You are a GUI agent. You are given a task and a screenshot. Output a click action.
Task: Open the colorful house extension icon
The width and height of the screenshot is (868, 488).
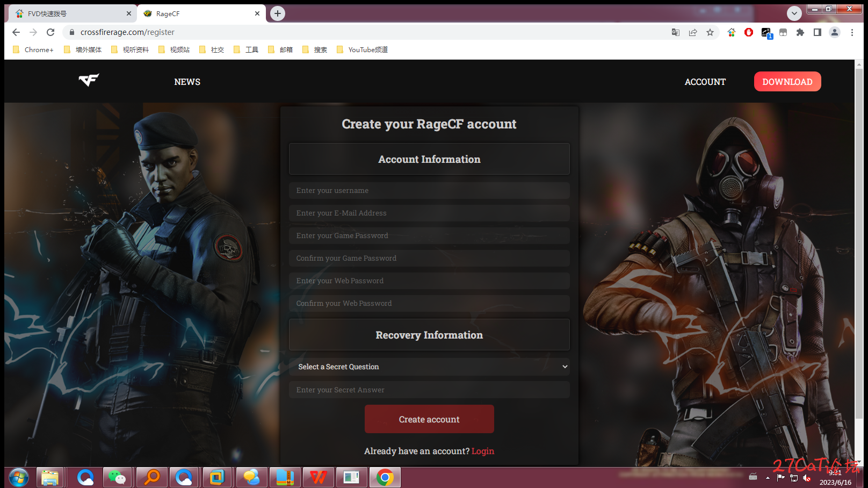point(732,32)
